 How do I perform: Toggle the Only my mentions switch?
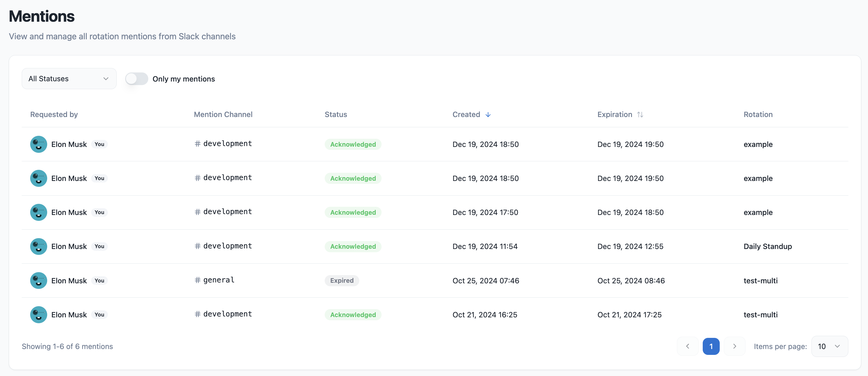pos(137,79)
